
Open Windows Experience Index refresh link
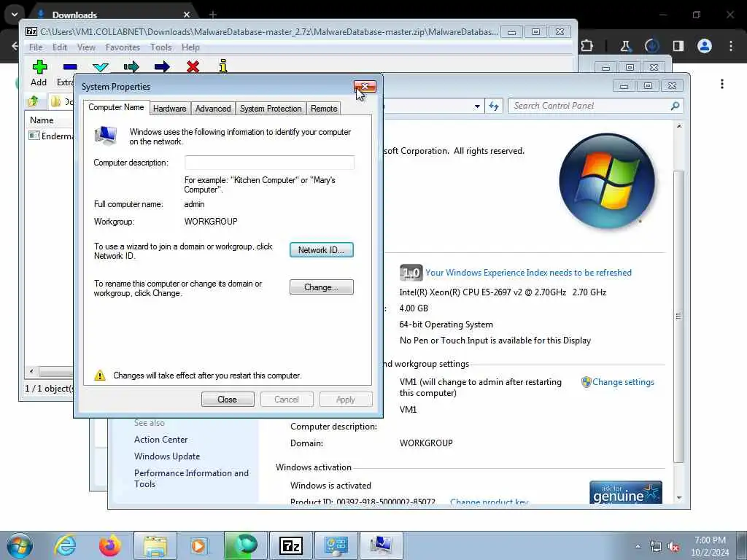[528, 273]
